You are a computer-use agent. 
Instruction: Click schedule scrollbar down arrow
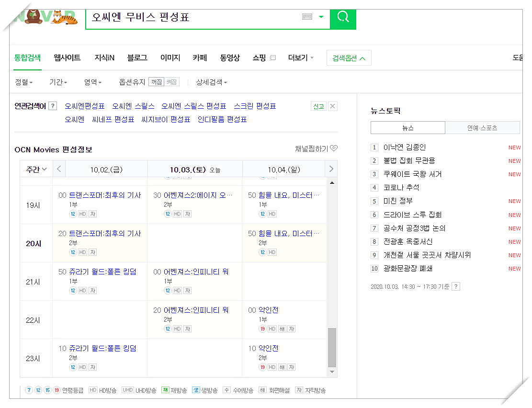(x=332, y=372)
